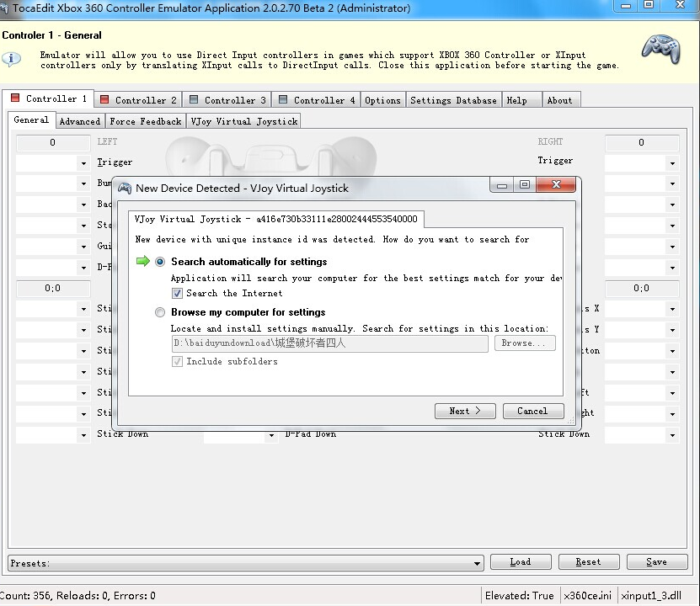
Task: Expand the left Start button dropdown
Action: coord(83,226)
